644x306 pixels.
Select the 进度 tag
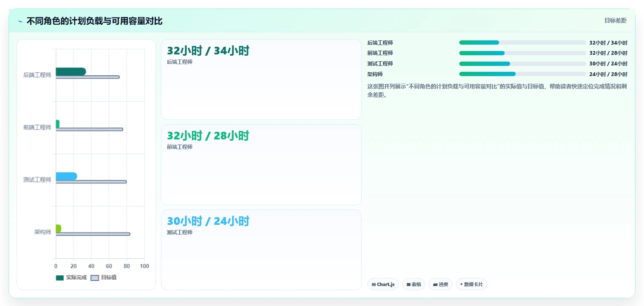441,284
